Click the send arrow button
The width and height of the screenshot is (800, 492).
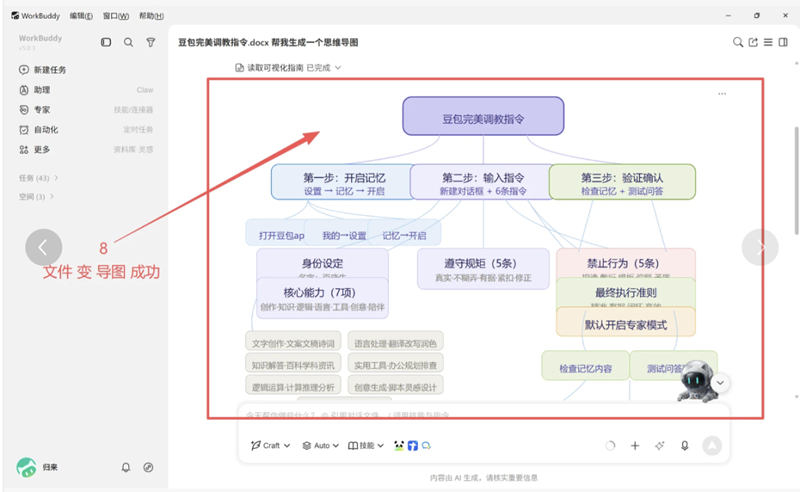712,446
